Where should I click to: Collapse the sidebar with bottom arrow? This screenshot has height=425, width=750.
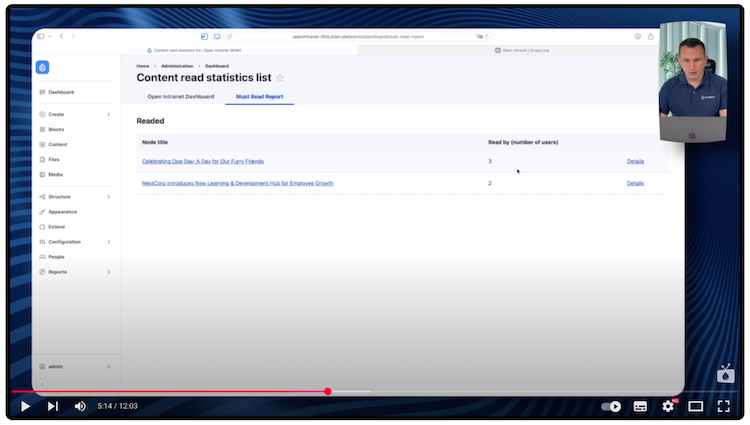[x=43, y=384]
